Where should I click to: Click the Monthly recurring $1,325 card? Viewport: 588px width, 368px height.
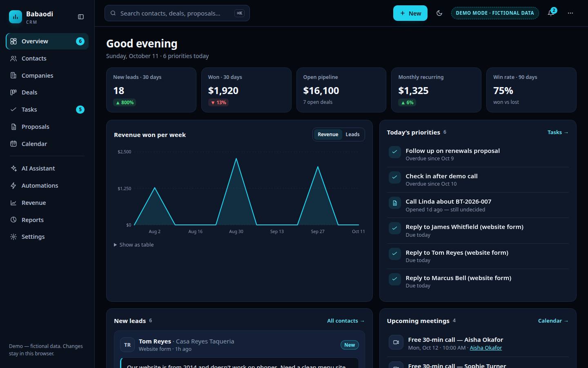[x=436, y=90]
